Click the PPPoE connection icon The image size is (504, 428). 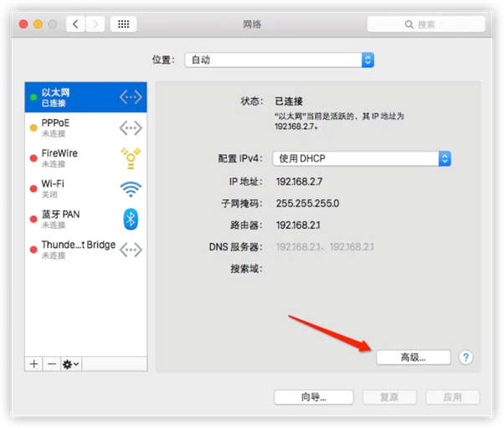click(131, 127)
